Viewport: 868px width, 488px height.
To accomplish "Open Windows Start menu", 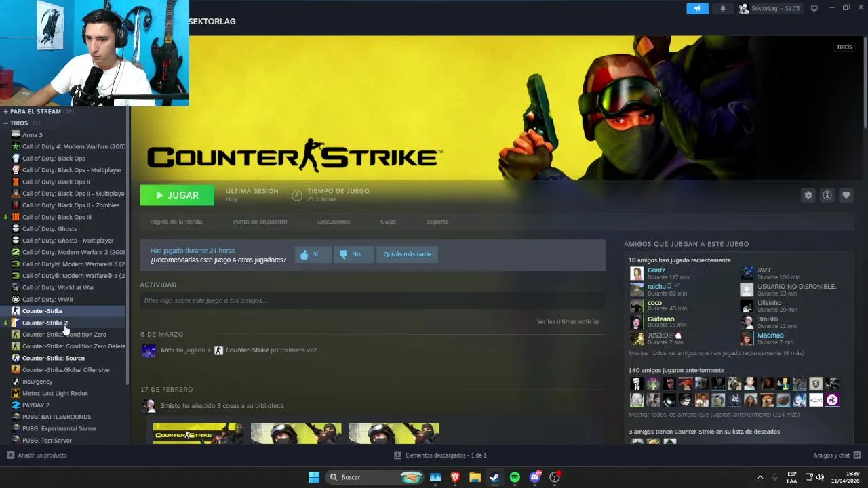I will (x=314, y=477).
